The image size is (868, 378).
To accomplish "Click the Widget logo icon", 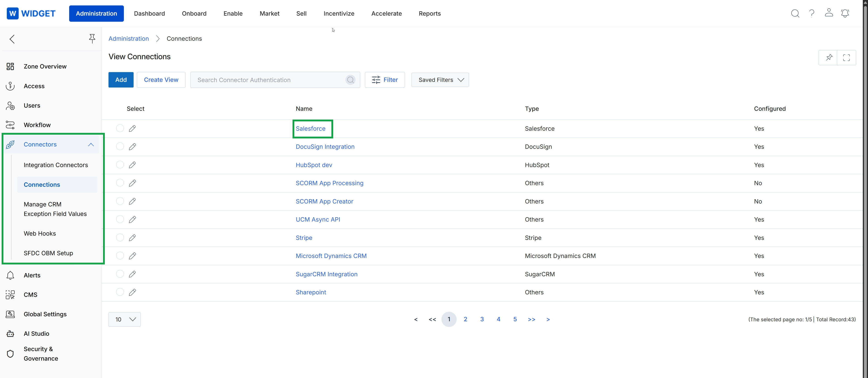I will 12,14.
